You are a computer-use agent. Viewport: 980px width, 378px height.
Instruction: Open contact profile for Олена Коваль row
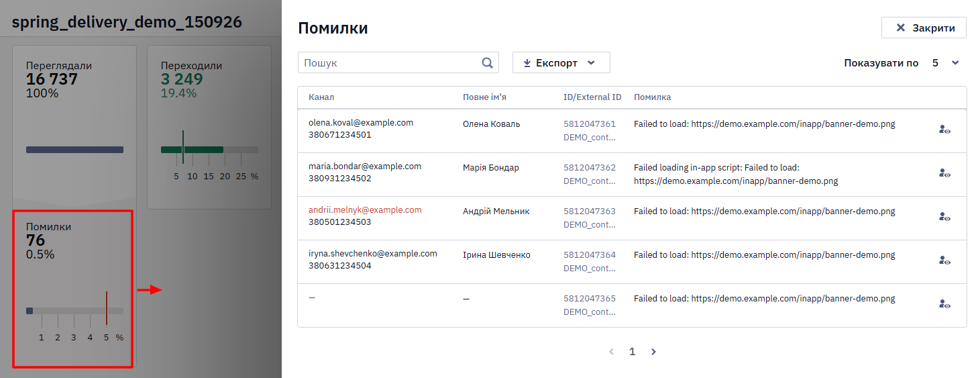(944, 130)
